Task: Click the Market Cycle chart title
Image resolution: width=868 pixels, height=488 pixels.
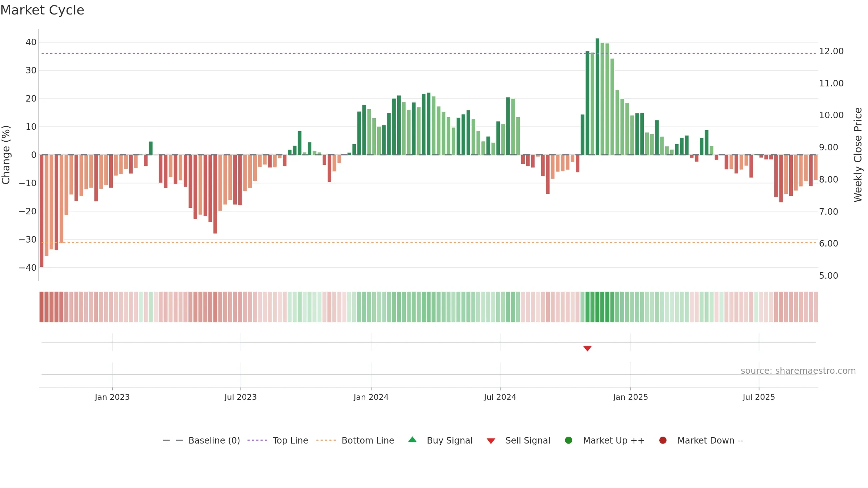Action: (42, 10)
